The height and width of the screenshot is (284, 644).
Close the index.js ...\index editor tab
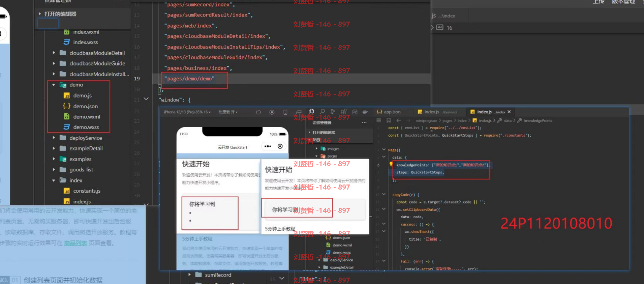coord(509,112)
